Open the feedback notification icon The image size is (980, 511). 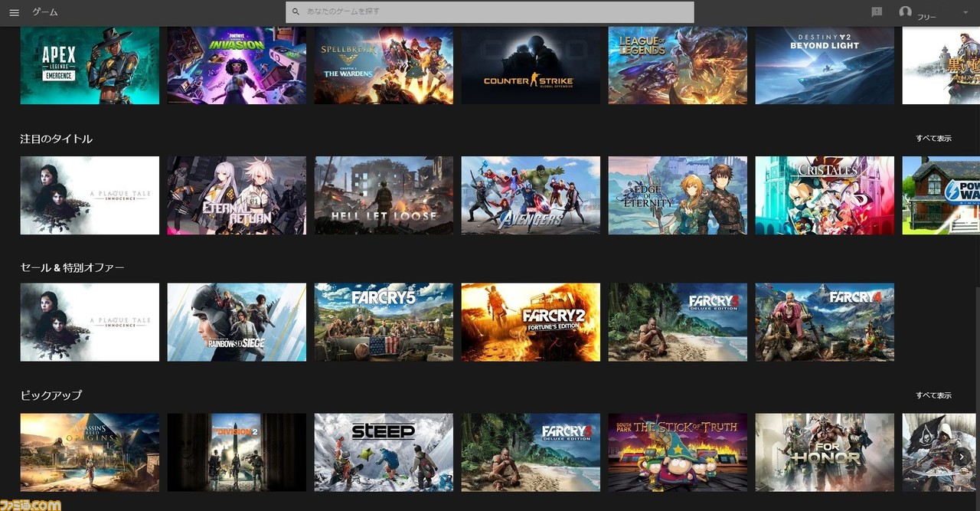pyautogui.click(x=877, y=12)
